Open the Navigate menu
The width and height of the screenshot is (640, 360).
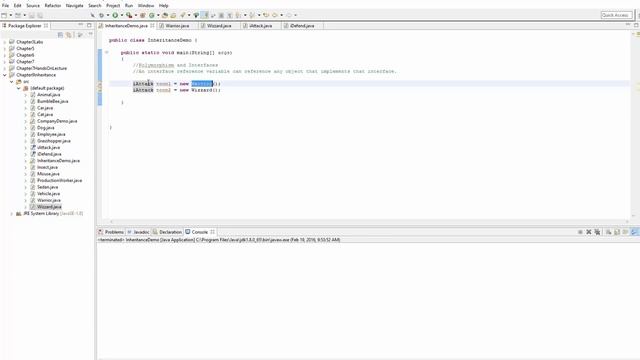[x=74, y=6]
